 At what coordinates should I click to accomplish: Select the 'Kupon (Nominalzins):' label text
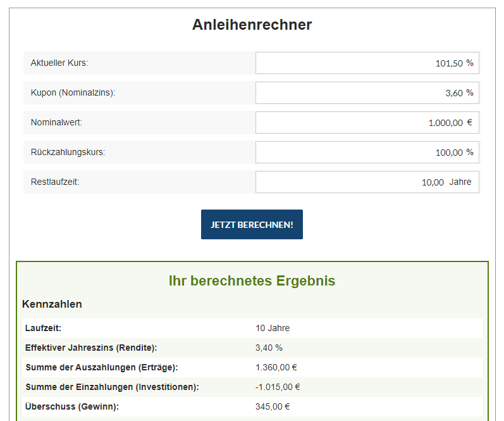(x=73, y=93)
